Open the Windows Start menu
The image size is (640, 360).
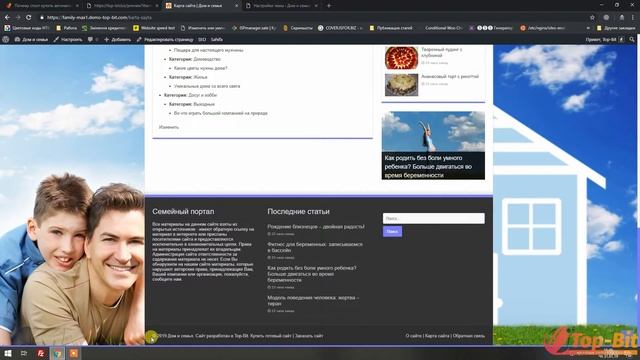7,353
